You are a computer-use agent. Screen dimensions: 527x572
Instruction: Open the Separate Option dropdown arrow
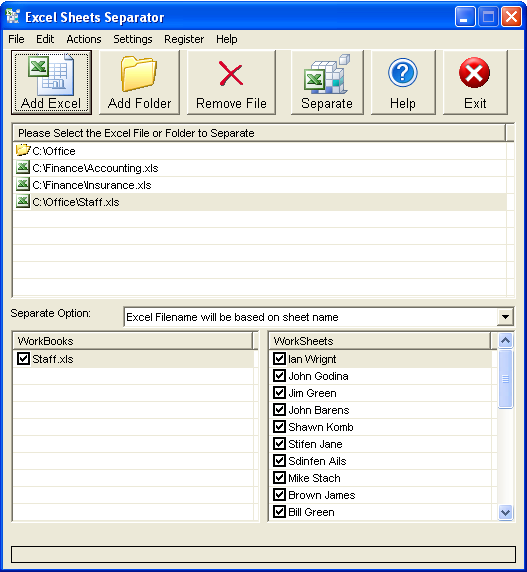click(505, 316)
